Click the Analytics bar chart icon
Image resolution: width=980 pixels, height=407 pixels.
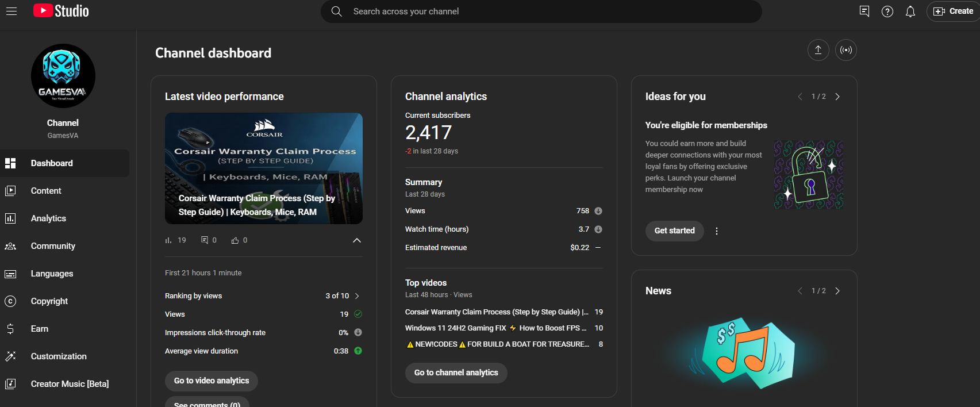tap(10, 218)
